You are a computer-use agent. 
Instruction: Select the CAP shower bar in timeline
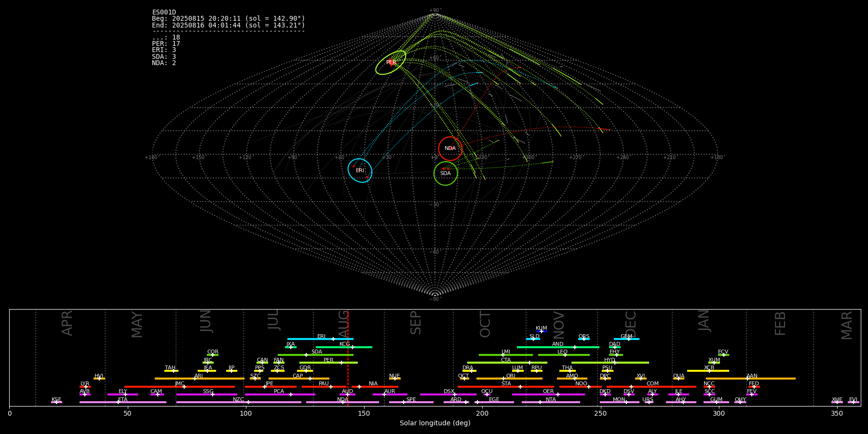tap(299, 379)
